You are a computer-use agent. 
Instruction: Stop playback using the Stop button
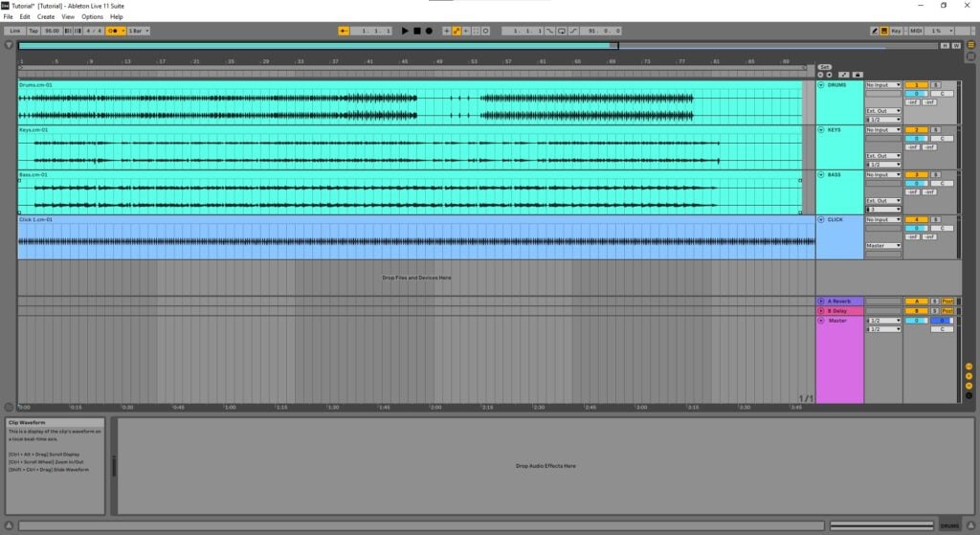pos(417,31)
